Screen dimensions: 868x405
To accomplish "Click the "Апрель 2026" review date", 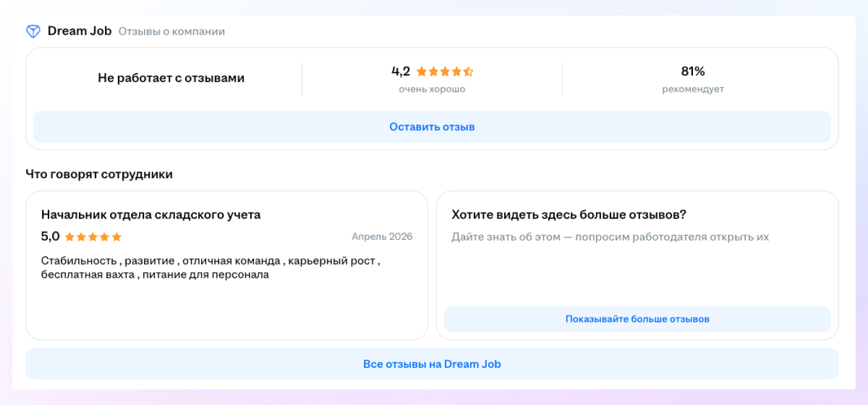I will [382, 237].
